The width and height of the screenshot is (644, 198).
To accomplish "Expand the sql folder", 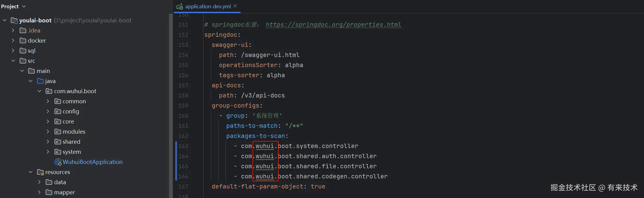I will pos(13,51).
